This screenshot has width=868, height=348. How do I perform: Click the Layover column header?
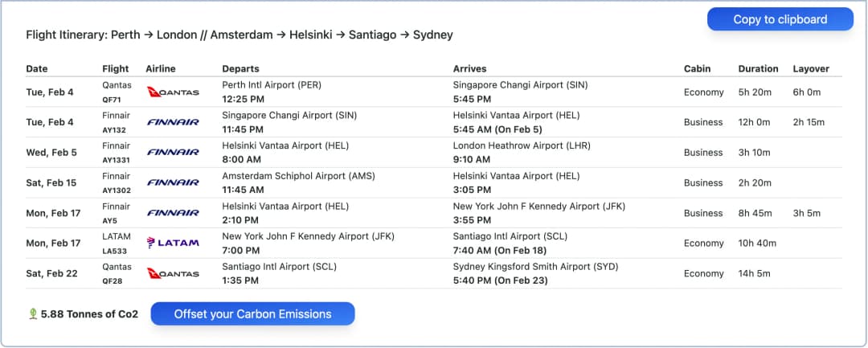[811, 68]
